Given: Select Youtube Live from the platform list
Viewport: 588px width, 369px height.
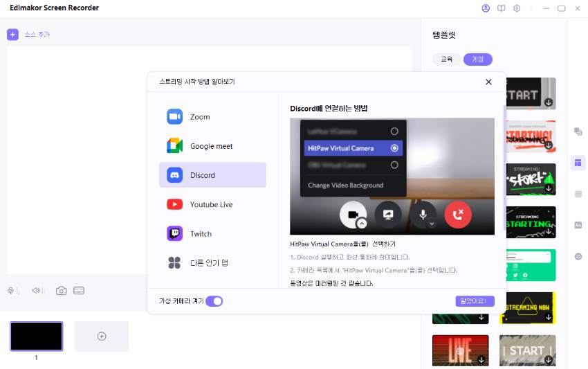Looking at the screenshot, I should [x=212, y=204].
